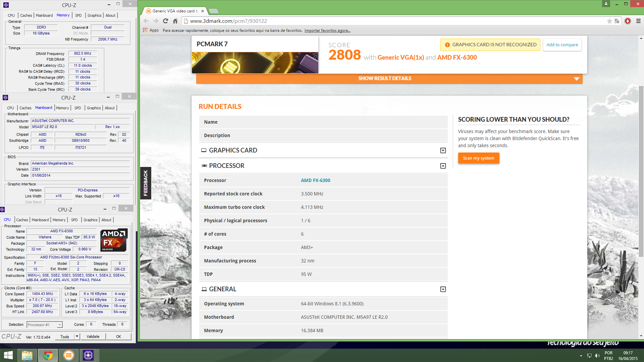
Task: Open the orange striped app in taskbar
Action: [68, 355]
